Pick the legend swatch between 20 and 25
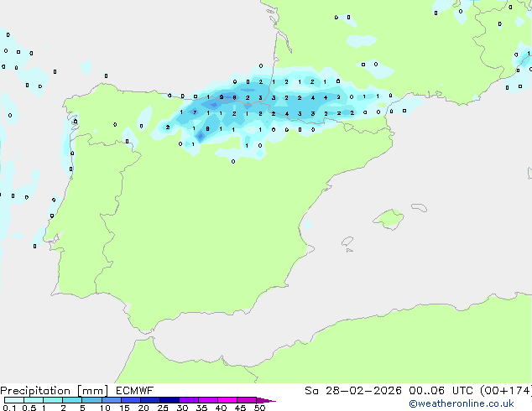Image resolution: width=532 pixels, height=411 pixels. (x=149, y=400)
